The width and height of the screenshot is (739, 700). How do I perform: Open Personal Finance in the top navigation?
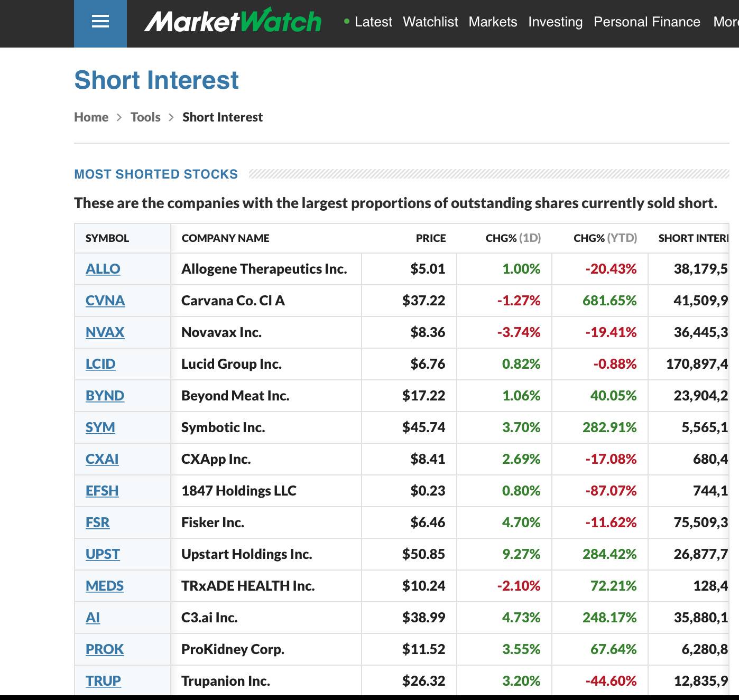pos(646,22)
